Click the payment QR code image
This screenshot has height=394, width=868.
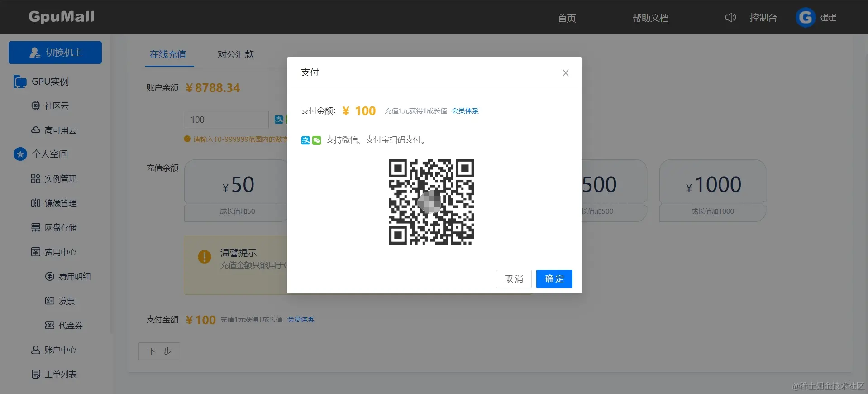click(x=431, y=202)
